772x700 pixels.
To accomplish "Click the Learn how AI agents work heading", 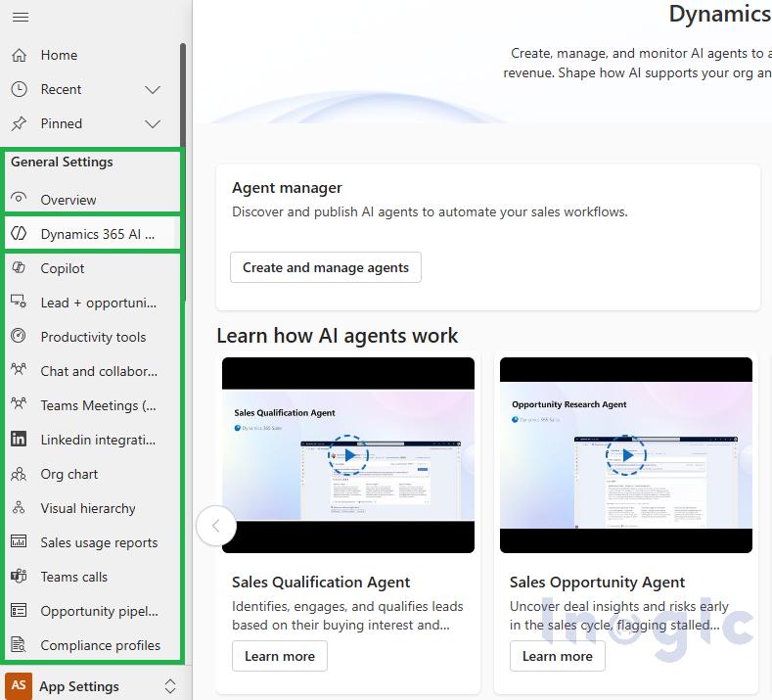I will [x=338, y=336].
